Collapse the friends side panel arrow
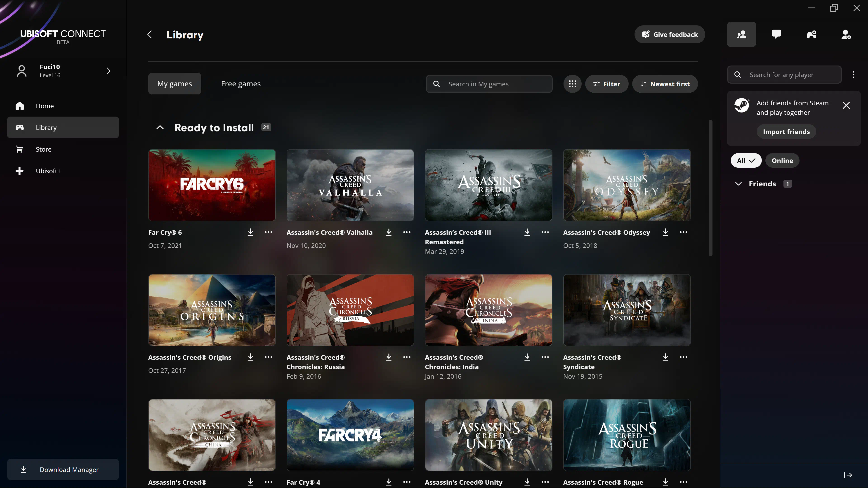Screen dimensions: 868x488 pyautogui.click(x=848, y=475)
